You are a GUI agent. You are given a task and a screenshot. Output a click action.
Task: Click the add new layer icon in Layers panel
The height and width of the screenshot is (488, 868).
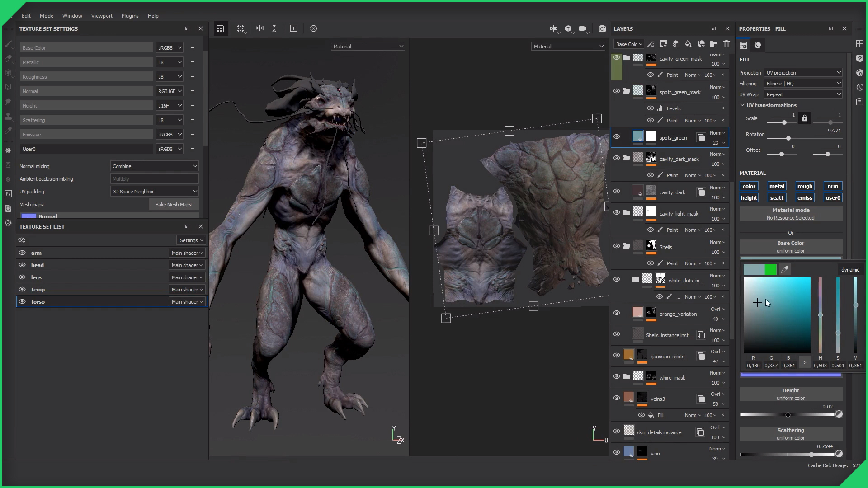point(675,44)
